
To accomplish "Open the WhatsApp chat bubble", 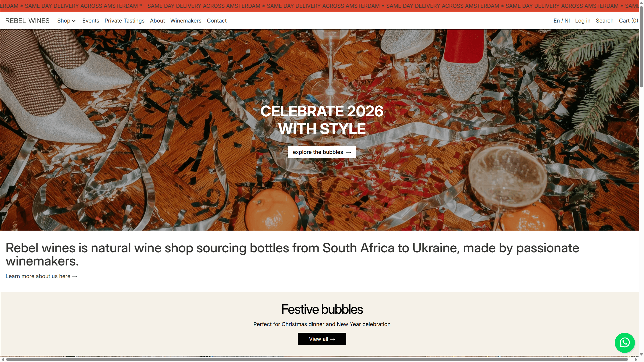I will click(625, 343).
